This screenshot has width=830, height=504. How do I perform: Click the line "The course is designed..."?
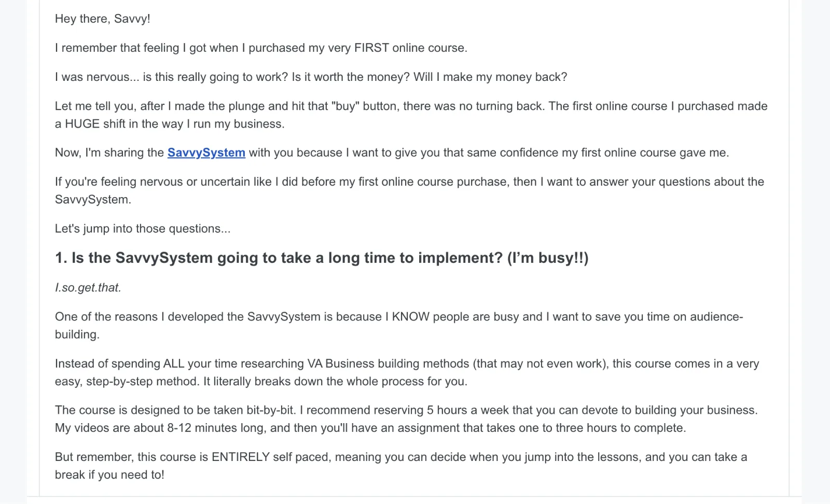(x=406, y=411)
